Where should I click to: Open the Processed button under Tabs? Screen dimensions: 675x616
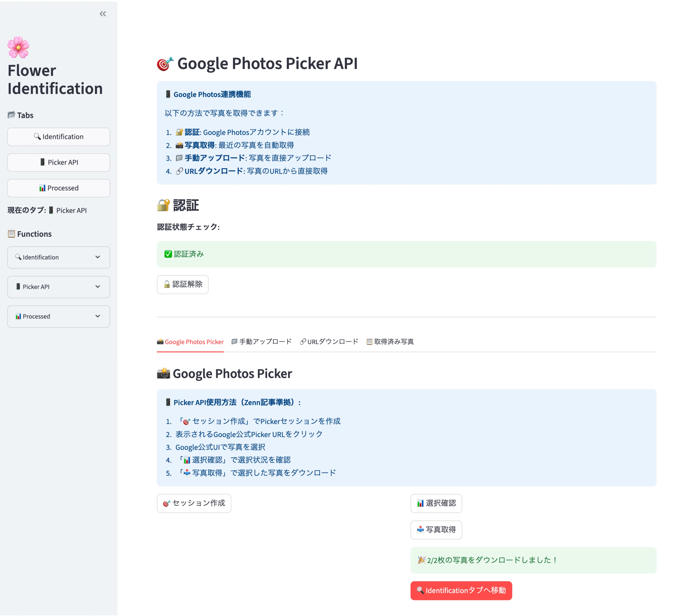(59, 188)
